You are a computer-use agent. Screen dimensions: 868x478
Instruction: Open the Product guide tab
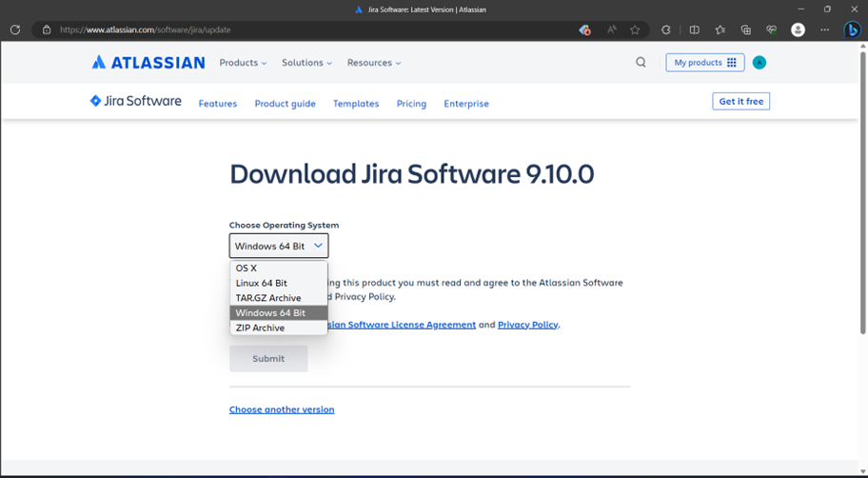[286, 104]
